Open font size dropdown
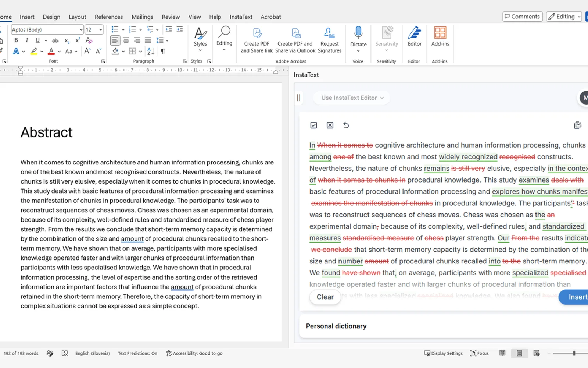588x368 pixels. 101,29
